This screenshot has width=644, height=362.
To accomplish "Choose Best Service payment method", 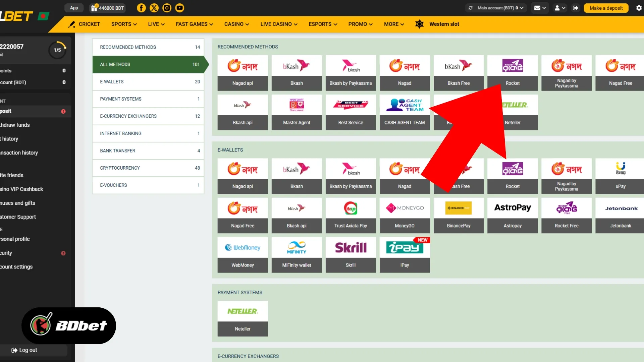I will pos(351,112).
